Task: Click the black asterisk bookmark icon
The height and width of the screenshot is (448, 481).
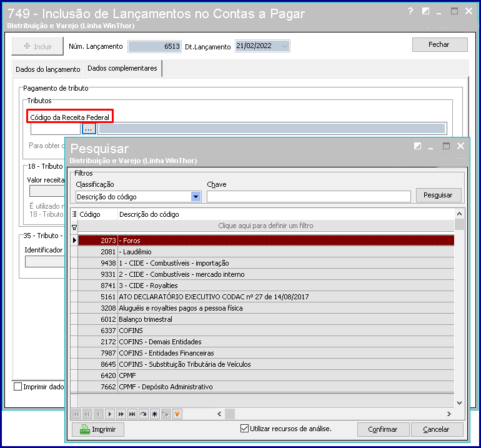Action: coord(155,414)
